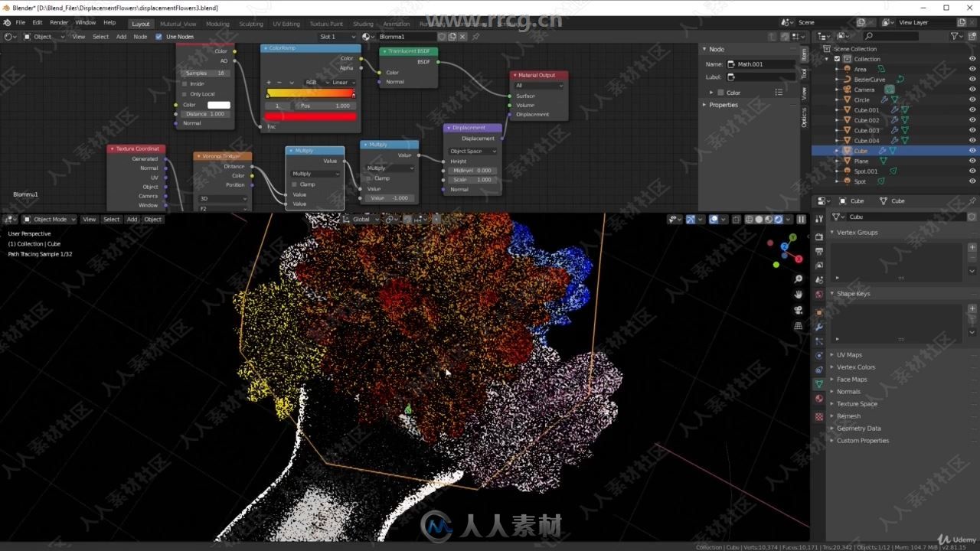The width and height of the screenshot is (980, 551).
Task: Click the viewport pan hand gizmo
Action: [x=799, y=295]
